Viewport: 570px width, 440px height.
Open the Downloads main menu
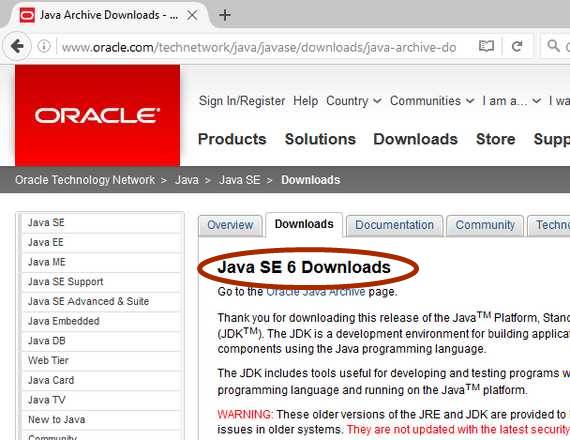coord(416,139)
